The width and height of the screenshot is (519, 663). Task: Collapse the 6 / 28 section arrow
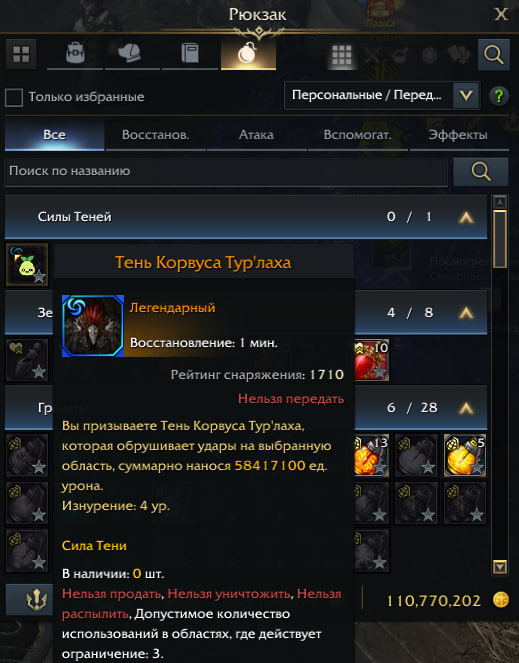[x=466, y=408]
